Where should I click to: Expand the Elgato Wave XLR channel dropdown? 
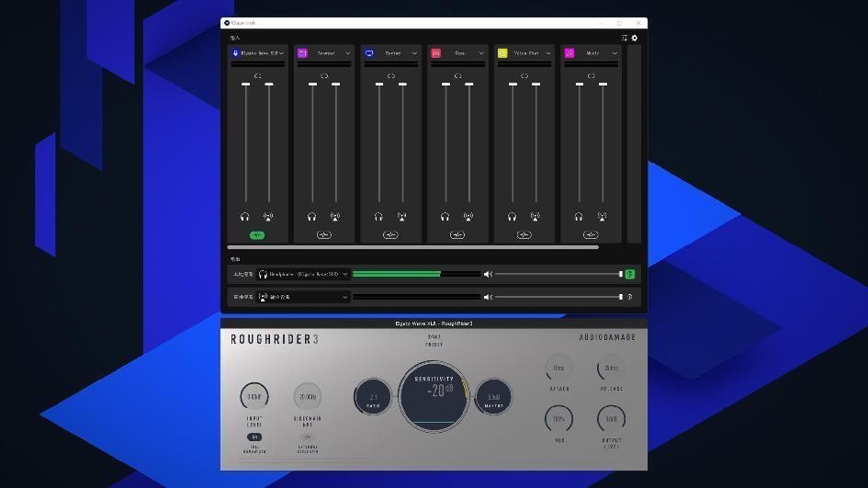(x=282, y=53)
